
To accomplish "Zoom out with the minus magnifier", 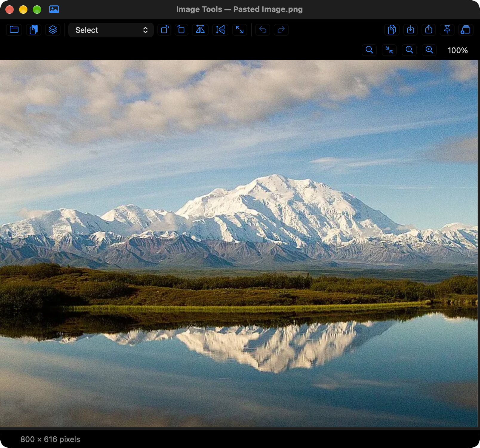I will point(369,50).
